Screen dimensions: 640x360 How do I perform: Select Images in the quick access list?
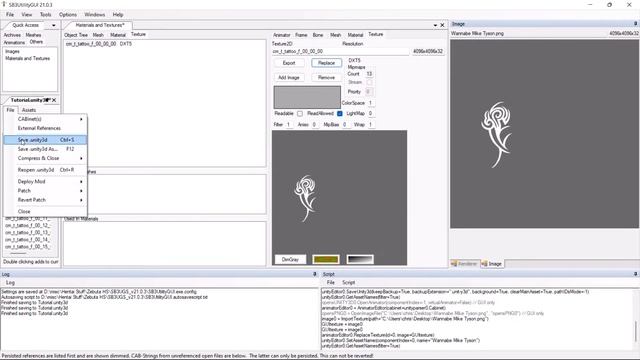[12, 52]
